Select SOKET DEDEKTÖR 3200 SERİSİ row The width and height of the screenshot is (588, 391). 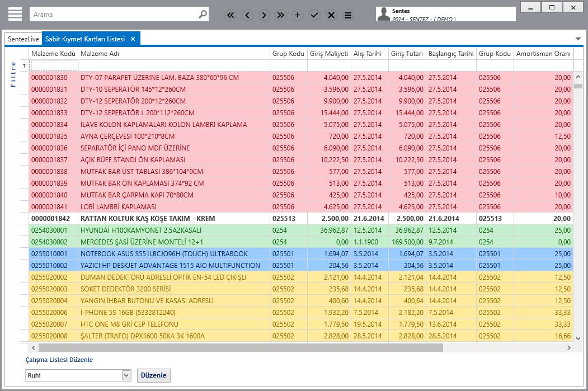click(301, 289)
